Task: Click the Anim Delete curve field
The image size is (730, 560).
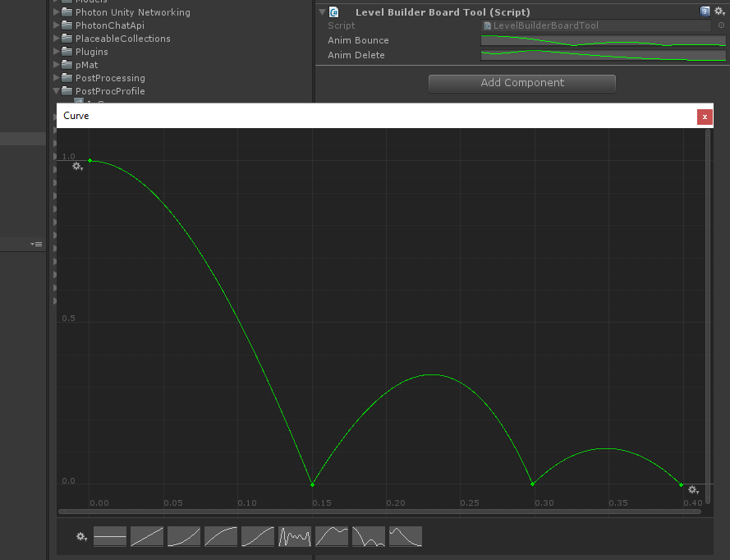Action: coord(603,55)
